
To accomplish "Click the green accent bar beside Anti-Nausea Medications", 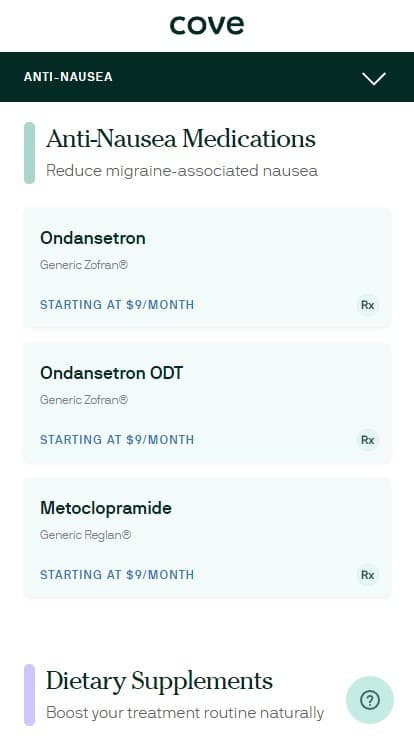I will 30,153.
